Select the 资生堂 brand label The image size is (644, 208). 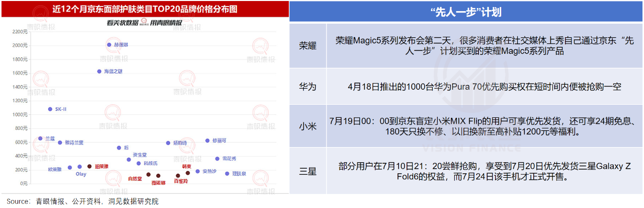[x=140, y=155]
